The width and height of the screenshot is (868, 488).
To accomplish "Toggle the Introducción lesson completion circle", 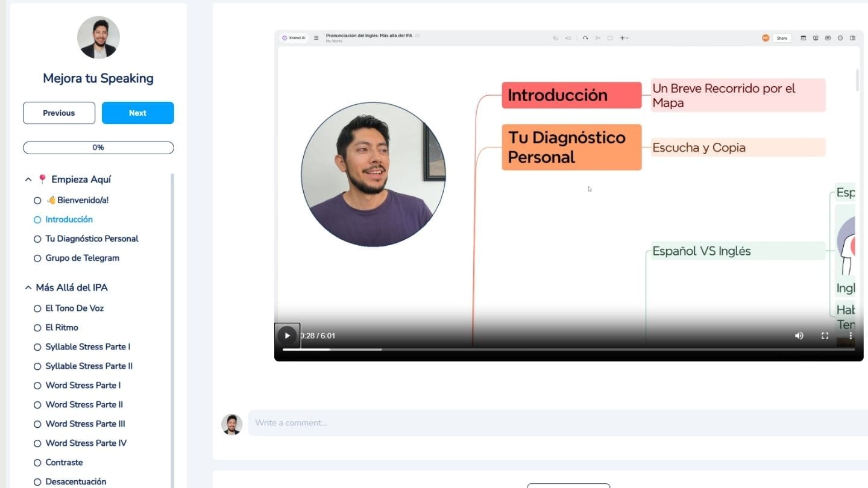I will point(37,220).
